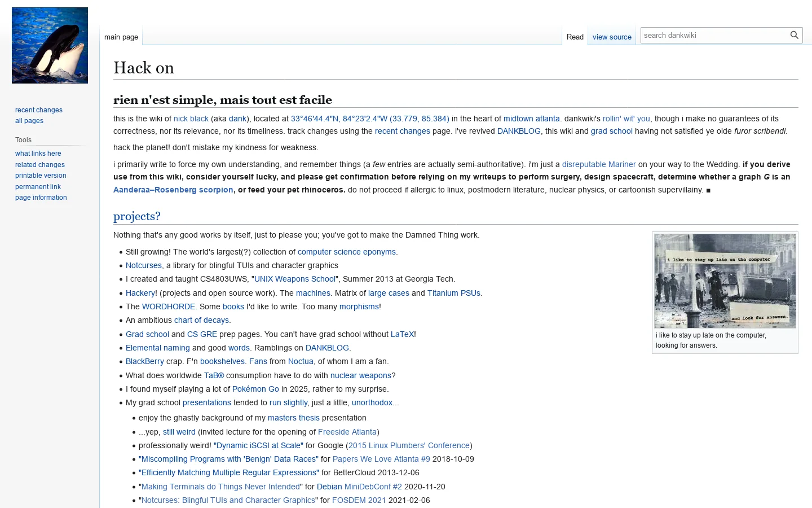The image size is (812, 508).
Task: Follow the 'Aanderaa–Rosenberg scorpion' link
Action: (173, 190)
